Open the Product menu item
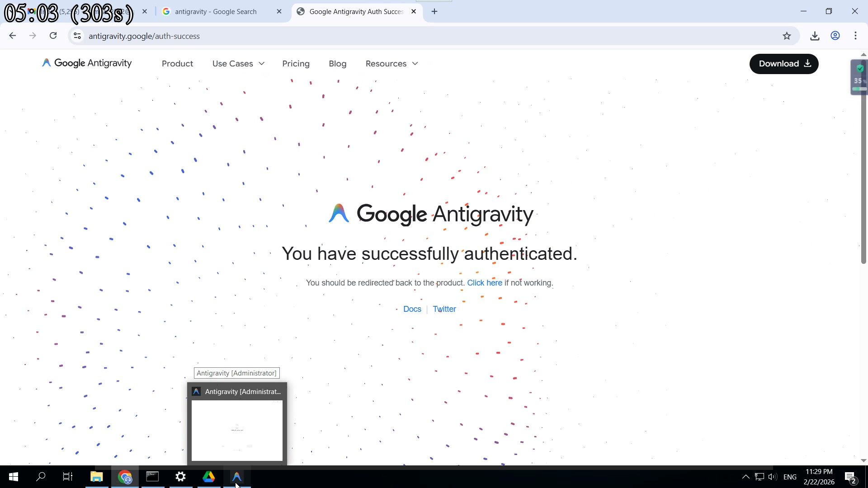The height and width of the screenshot is (488, 868). tap(177, 64)
